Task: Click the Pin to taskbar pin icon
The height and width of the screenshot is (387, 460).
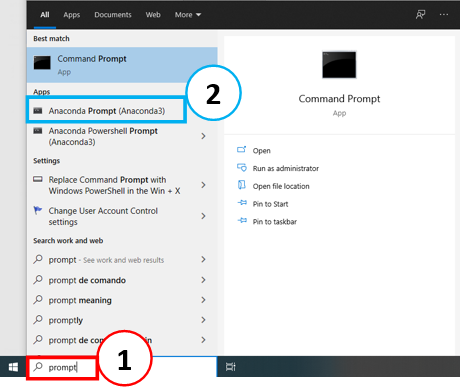Action: pyautogui.click(x=242, y=220)
